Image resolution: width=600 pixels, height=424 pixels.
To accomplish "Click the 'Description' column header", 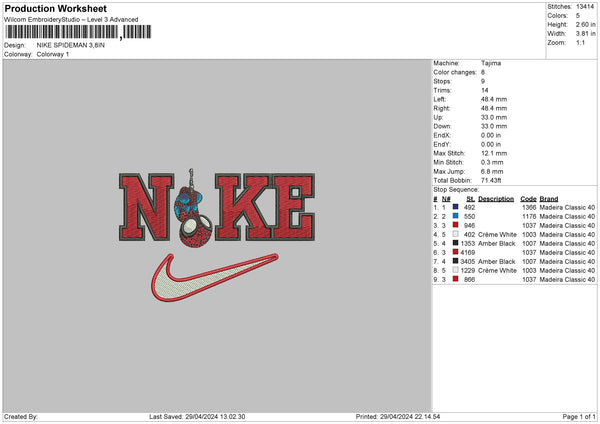I will [x=496, y=199].
